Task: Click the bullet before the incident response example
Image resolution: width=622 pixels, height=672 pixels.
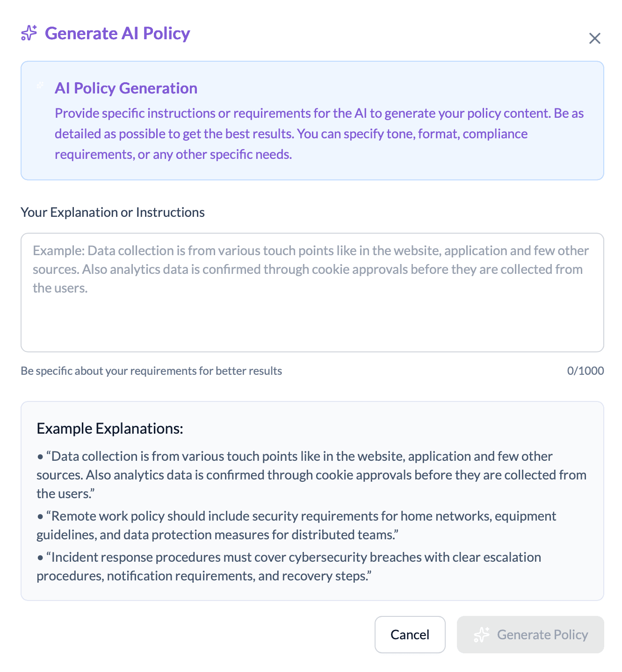Action: point(40,558)
